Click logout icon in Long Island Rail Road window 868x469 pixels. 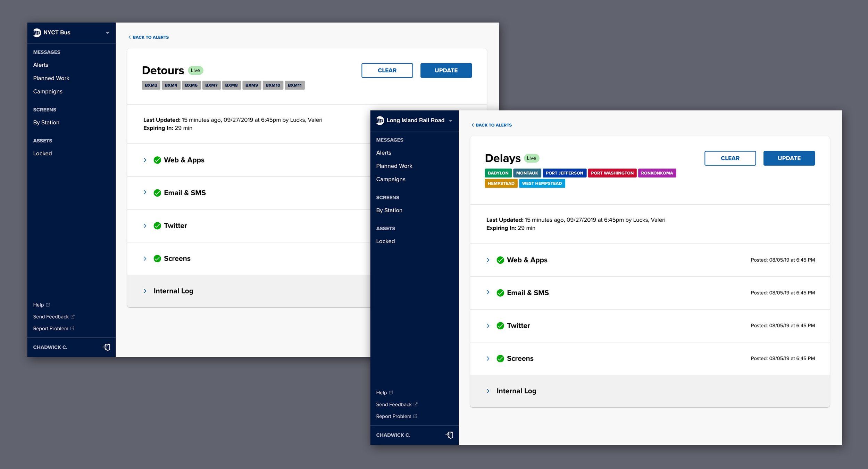tap(450, 435)
